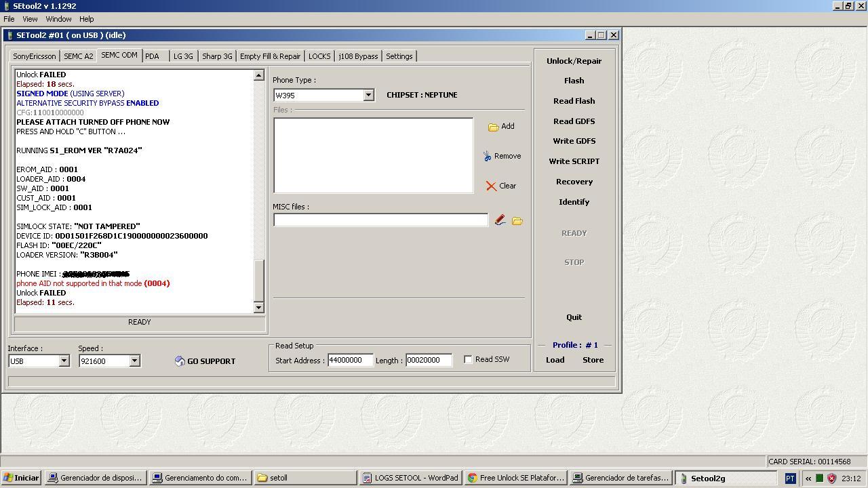Click the taskbar clock 23:12
The image size is (868, 488).
[x=851, y=479]
